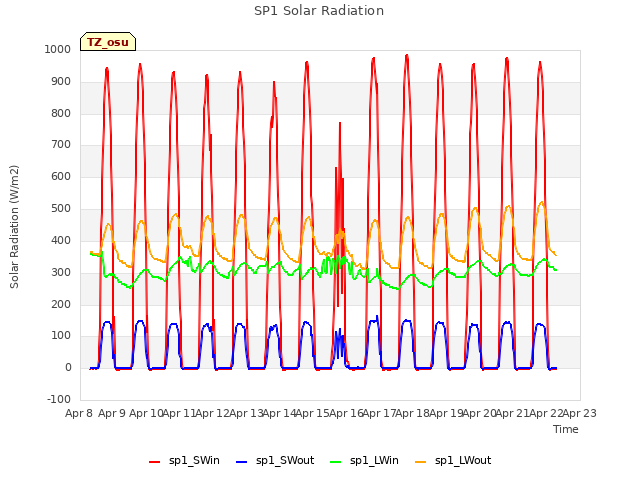This screenshot has width=640, height=480.
Task: Click the green sp1_LWin legend swatch
Action: click(x=335, y=462)
